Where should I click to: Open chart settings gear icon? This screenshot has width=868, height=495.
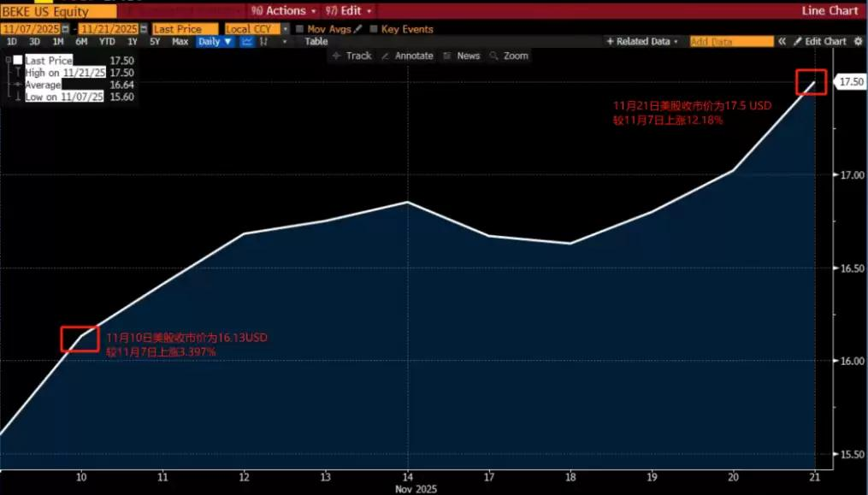pos(858,41)
